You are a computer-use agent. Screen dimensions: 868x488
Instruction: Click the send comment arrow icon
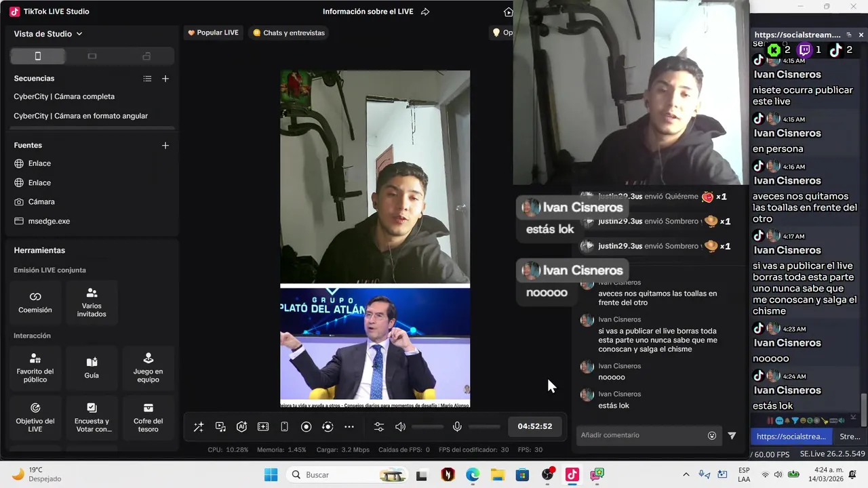pos(732,436)
